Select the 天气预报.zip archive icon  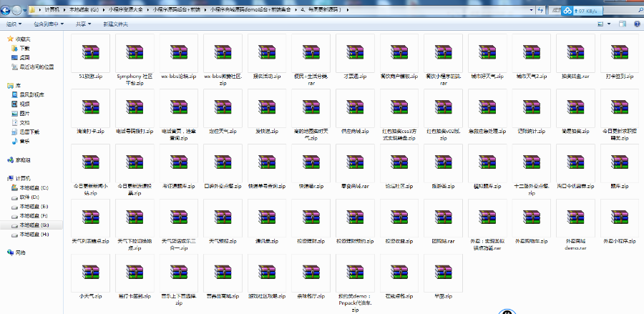(x=223, y=217)
